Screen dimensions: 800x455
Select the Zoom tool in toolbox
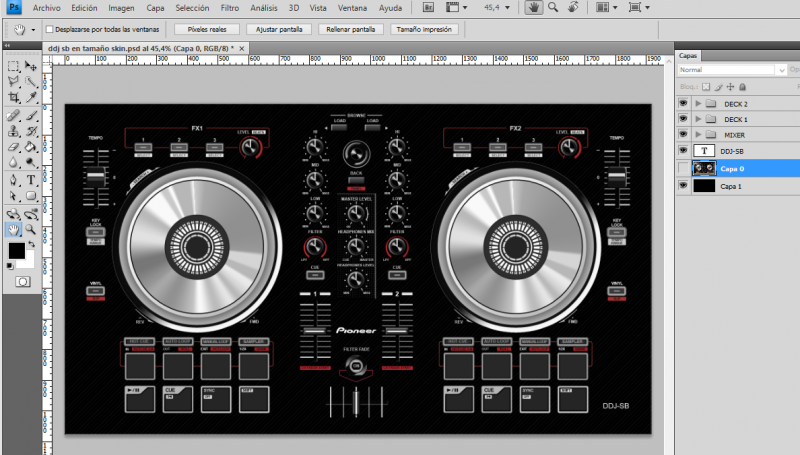(31, 230)
